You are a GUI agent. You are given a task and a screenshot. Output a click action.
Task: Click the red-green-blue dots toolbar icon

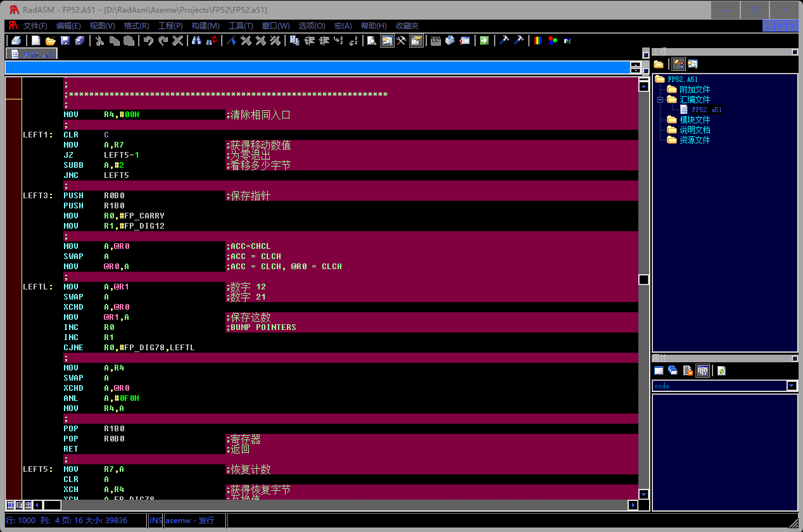553,41
